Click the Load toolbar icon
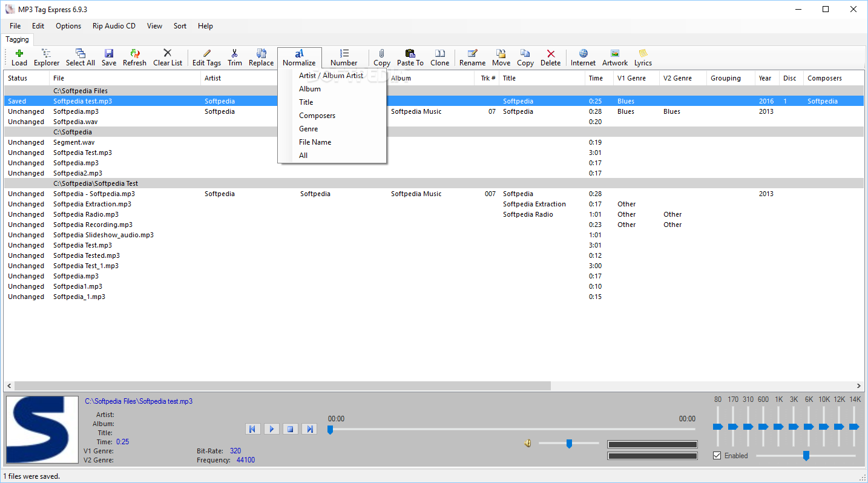This screenshot has height=483, width=868. (x=19, y=57)
